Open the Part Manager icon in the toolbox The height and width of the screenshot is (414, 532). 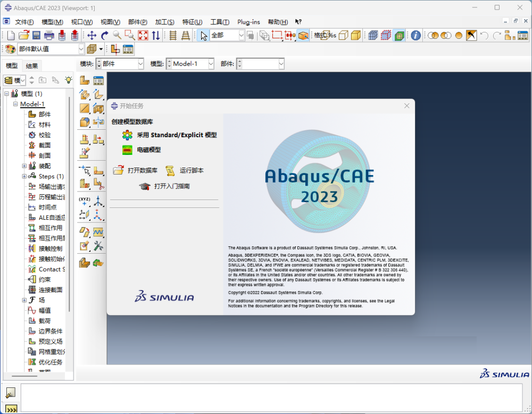[x=98, y=80]
